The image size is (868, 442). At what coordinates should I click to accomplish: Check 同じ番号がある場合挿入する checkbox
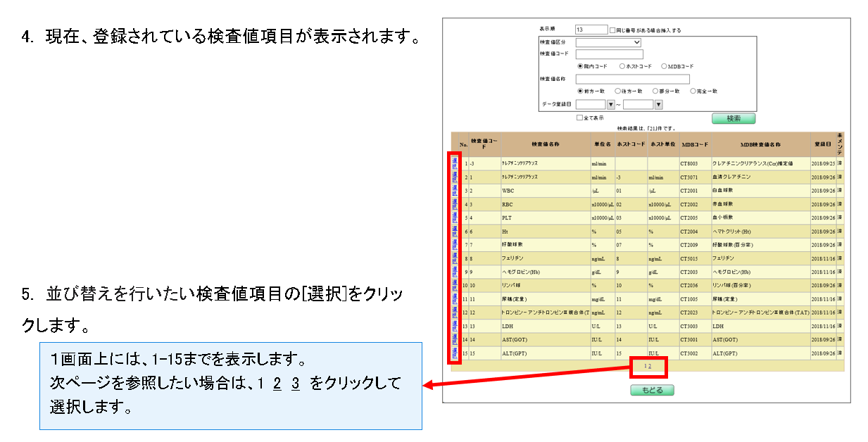(612, 30)
